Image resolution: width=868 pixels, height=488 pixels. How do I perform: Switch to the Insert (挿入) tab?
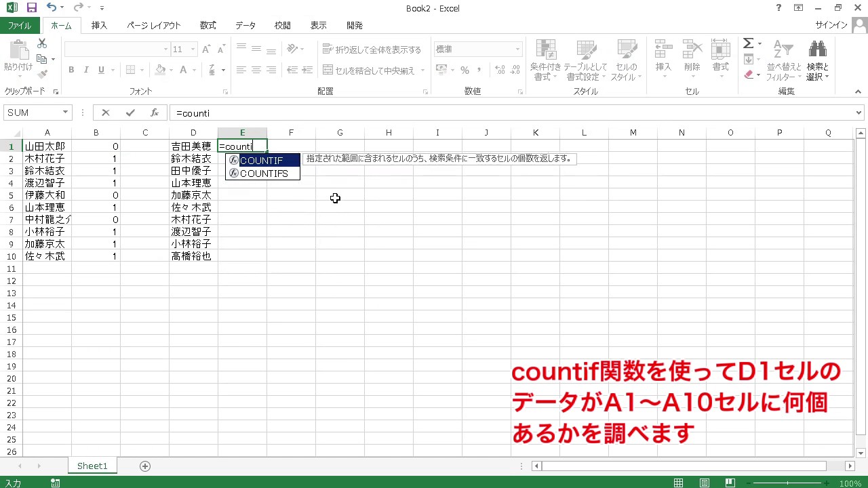click(99, 26)
